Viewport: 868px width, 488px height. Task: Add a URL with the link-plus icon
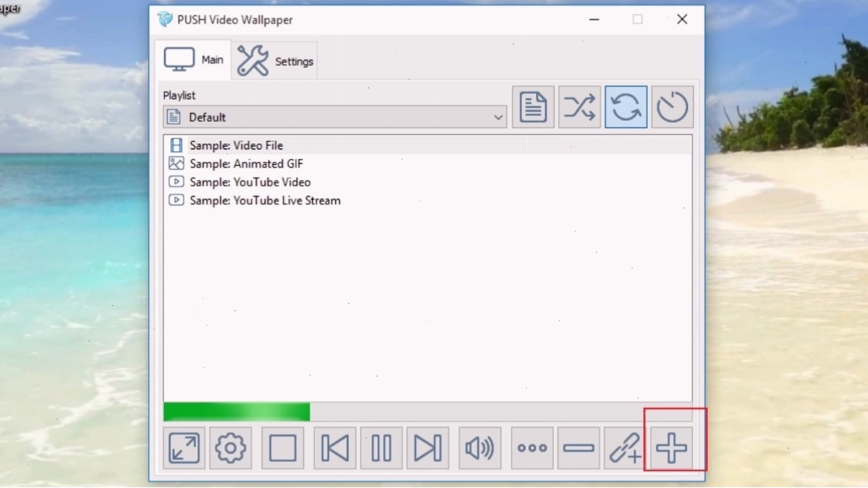625,447
